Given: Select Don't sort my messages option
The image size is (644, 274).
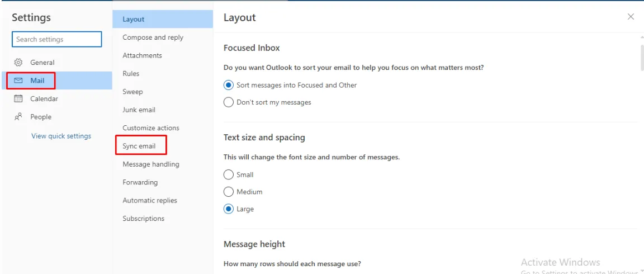Looking at the screenshot, I should 229,102.
